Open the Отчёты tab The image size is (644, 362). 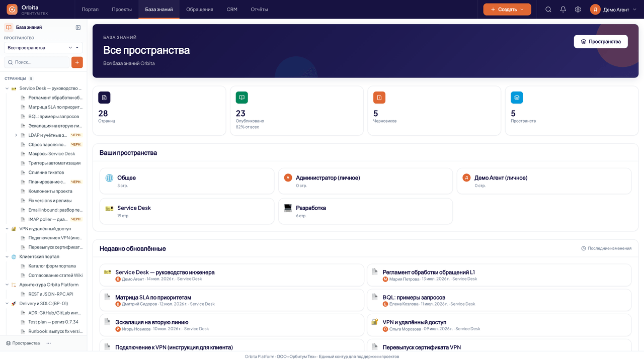click(259, 10)
